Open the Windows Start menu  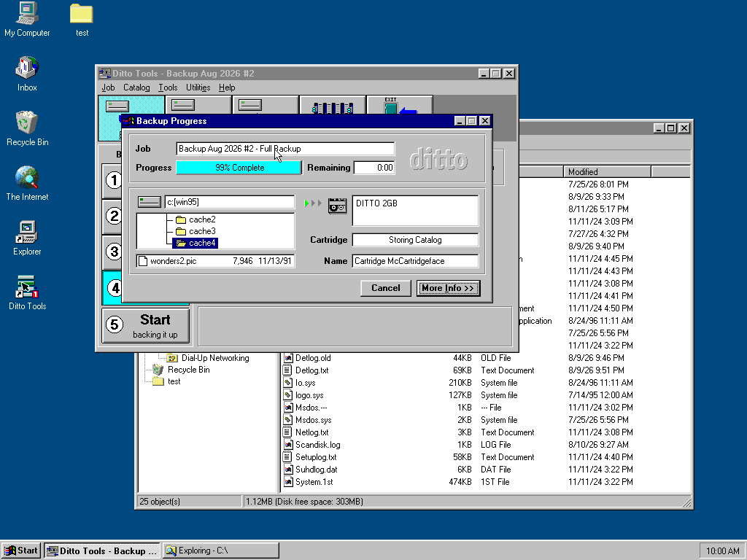21,551
